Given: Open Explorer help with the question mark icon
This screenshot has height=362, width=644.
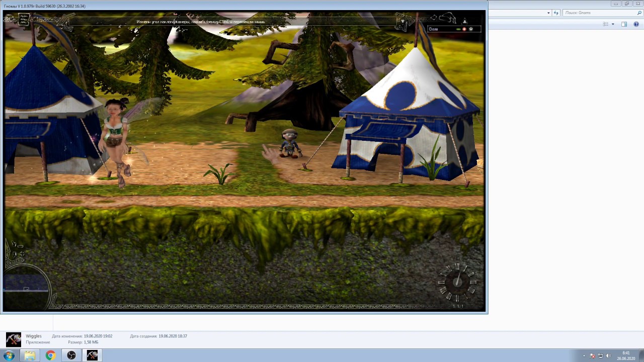Looking at the screenshot, I should click(636, 24).
